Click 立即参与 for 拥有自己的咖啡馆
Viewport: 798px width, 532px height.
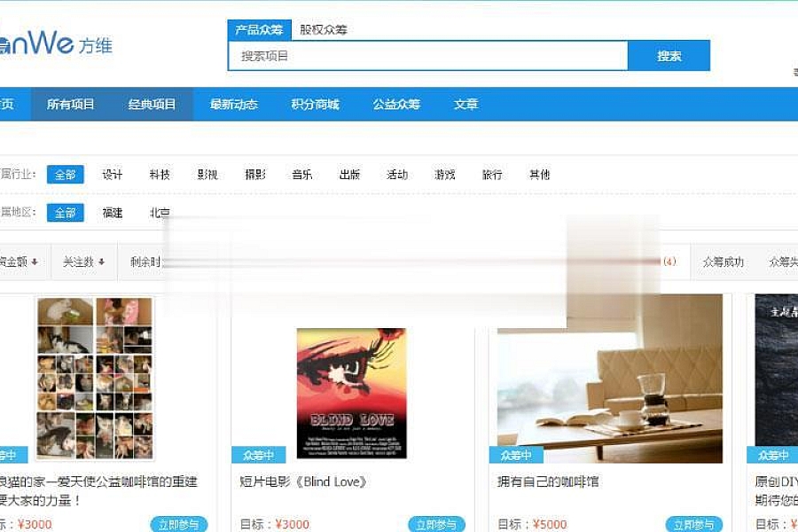click(x=693, y=524)
